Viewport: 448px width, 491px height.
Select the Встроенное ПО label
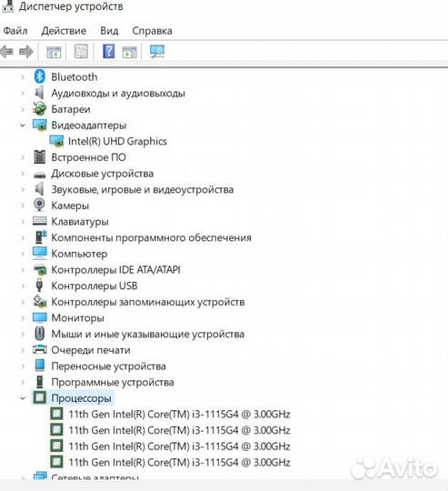coord(88,157)
